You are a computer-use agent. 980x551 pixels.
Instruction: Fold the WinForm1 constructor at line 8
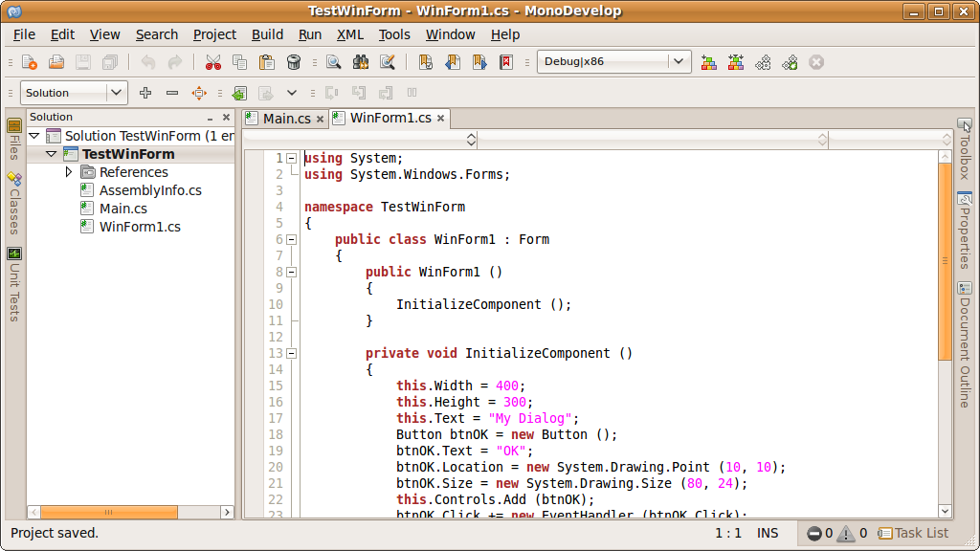coord(291,272)
